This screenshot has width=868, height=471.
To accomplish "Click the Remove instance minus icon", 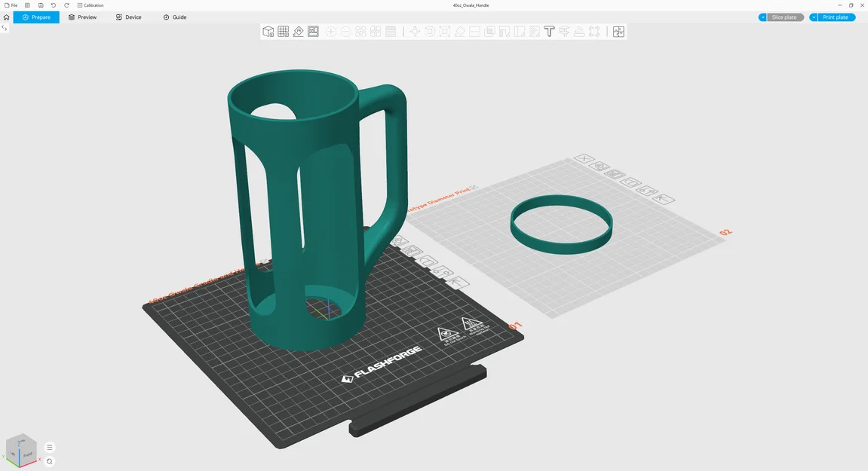I will [x=345, y=32].
